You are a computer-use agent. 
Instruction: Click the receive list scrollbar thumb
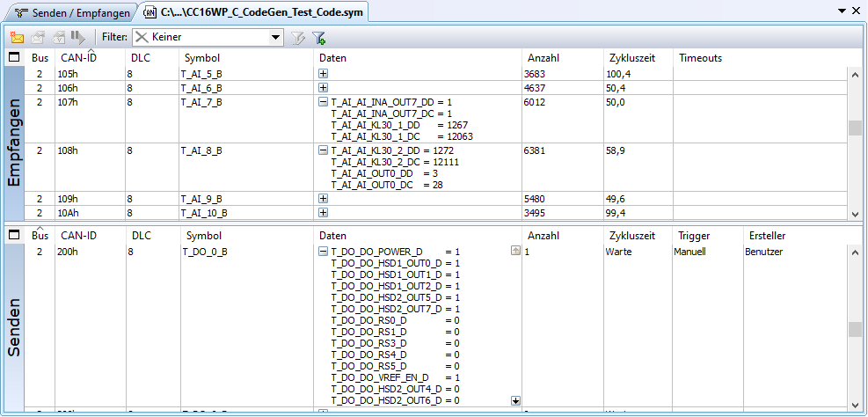pos(855,128)
